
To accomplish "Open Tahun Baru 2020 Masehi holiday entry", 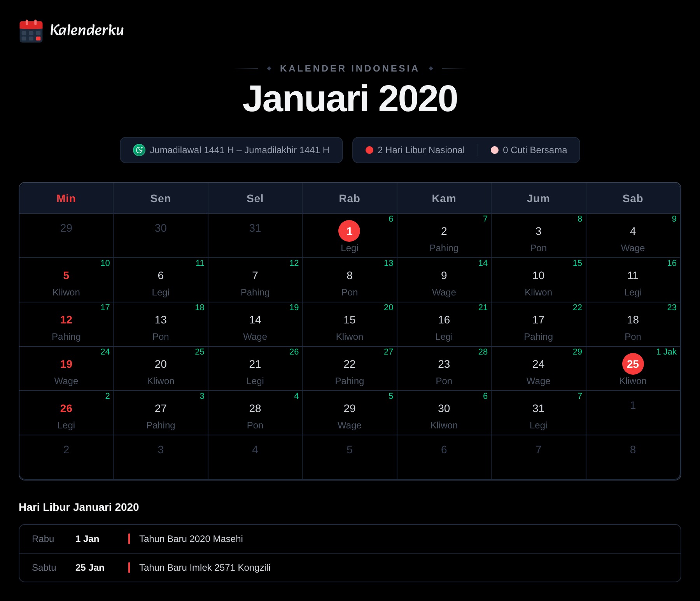I will click(x=350, y=539).
